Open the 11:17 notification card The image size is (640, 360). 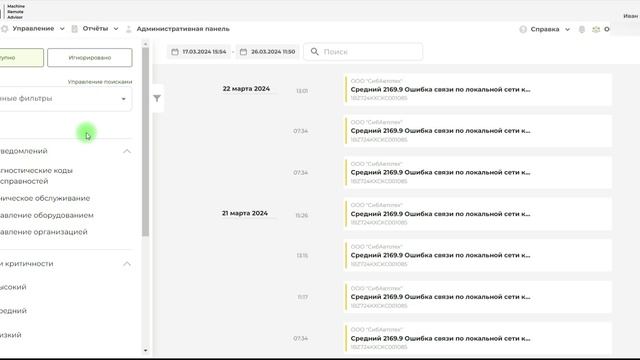[x=478, y=297]
